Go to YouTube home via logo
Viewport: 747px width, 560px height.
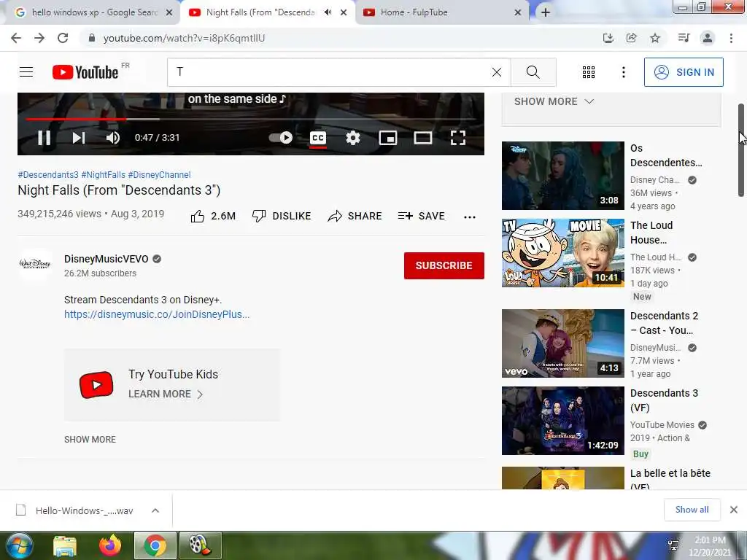click(x=85, y=72)
